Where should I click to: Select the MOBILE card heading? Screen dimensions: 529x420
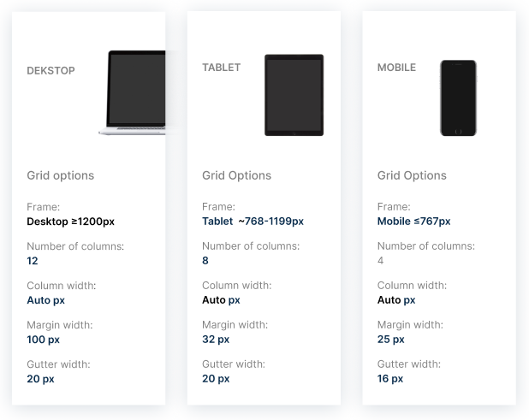click(396, 68)
